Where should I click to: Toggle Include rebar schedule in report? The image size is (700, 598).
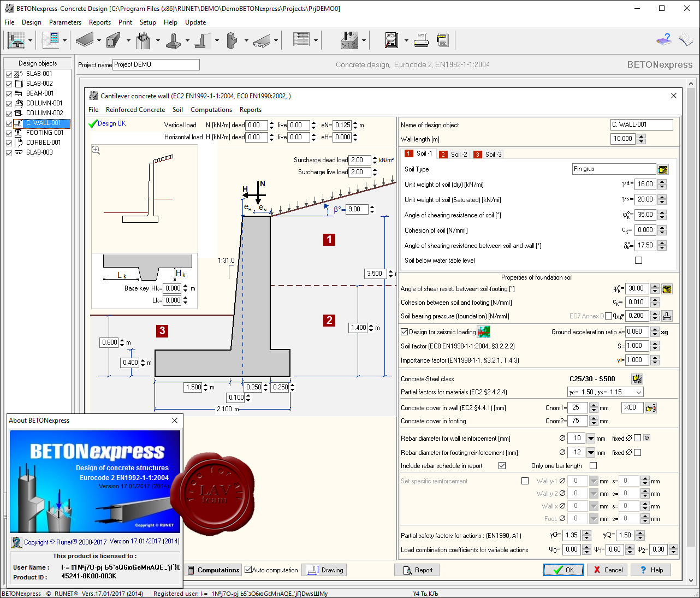coord(502,466)
